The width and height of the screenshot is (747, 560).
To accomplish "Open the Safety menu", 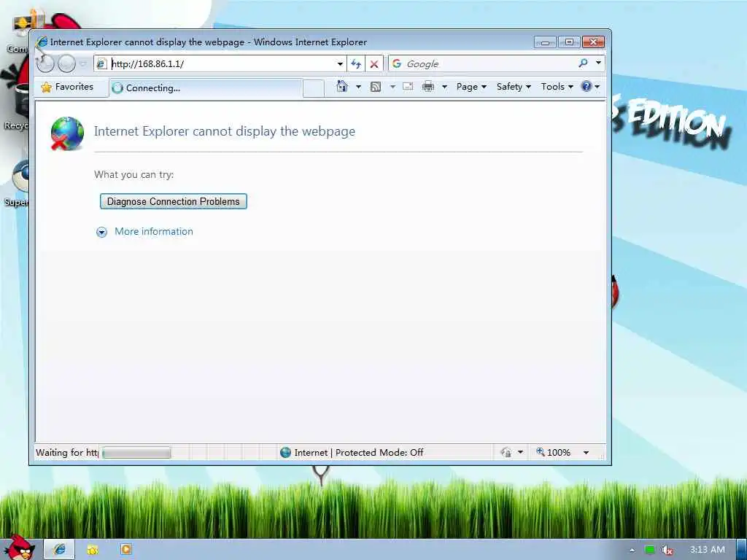I will 514,87.
